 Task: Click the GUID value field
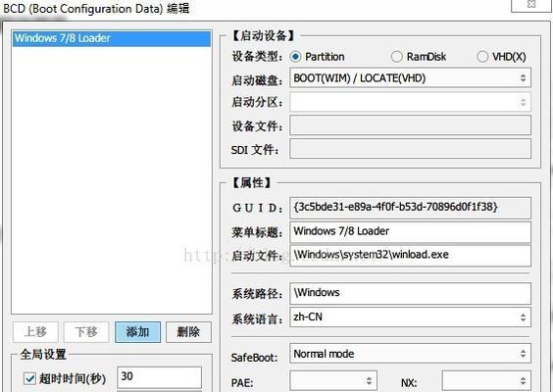point(410,208)
